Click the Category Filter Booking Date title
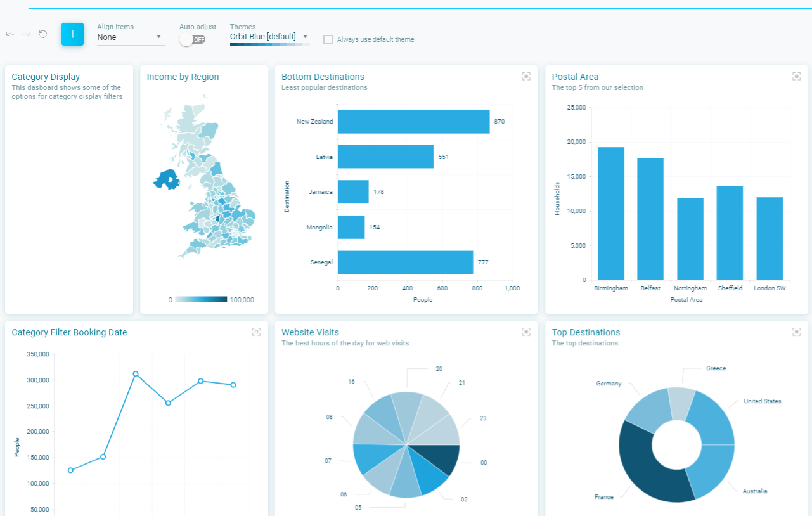 point(69,332)
